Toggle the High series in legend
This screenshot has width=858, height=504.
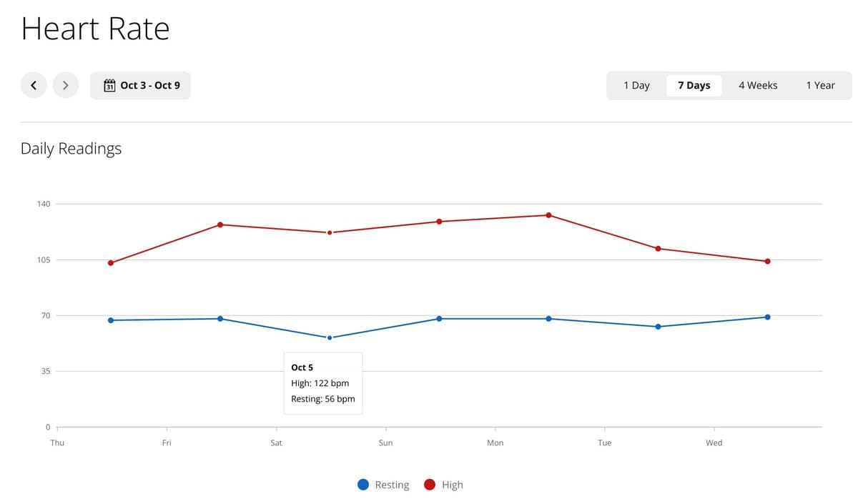coord(452,485)
